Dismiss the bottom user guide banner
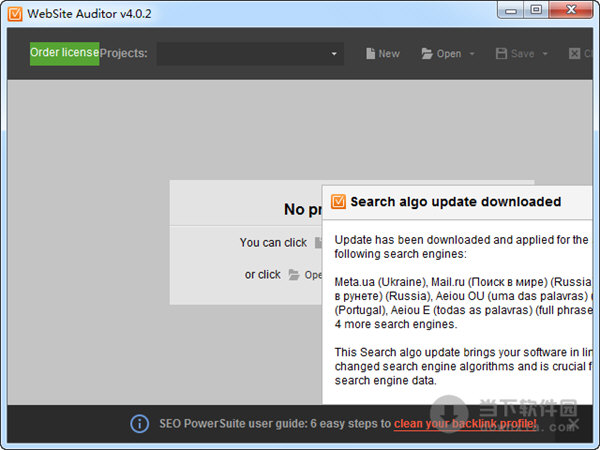The width and height of the screenshot is (600, 450). click(x=574, y=424)
